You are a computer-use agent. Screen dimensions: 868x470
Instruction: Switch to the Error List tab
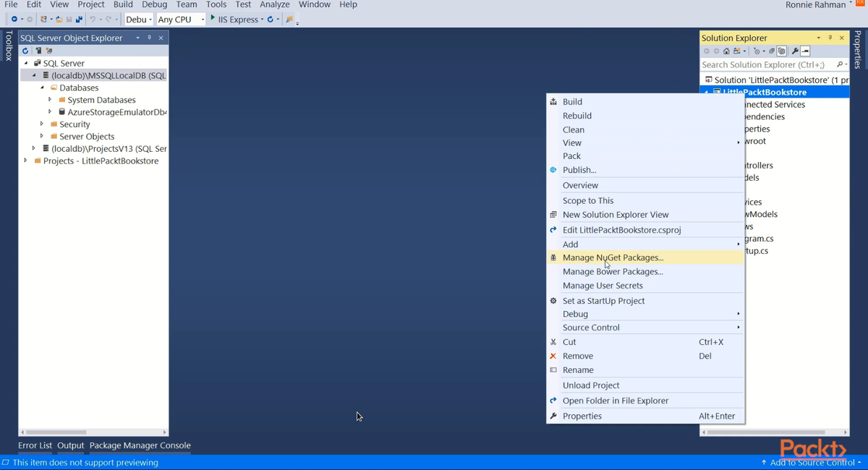click(35, 445)
